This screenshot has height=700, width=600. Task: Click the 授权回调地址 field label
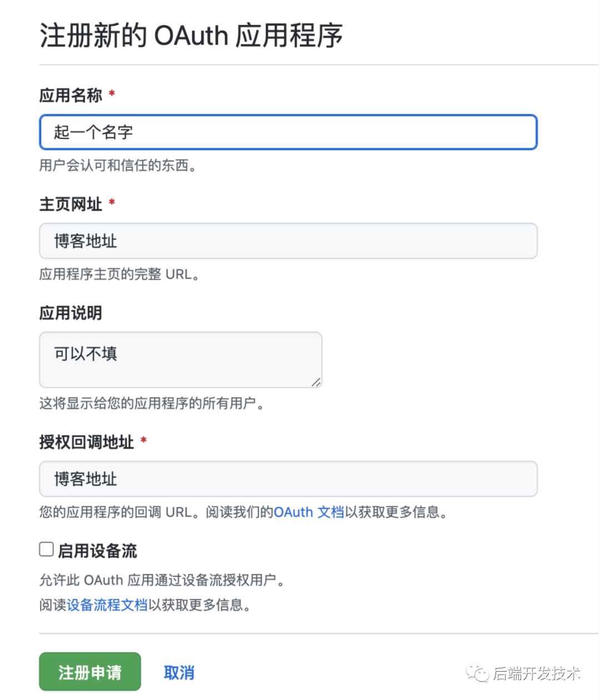tap(86, 442)
